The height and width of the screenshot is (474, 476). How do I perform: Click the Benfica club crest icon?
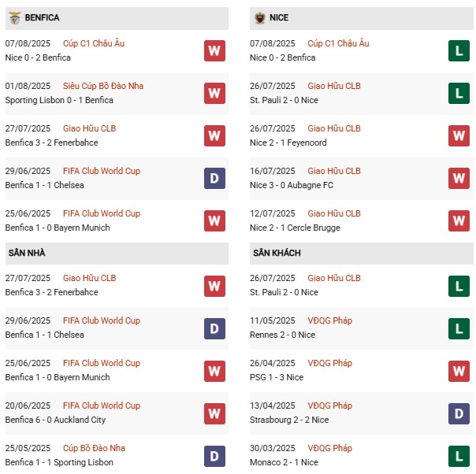coord(14,17)
